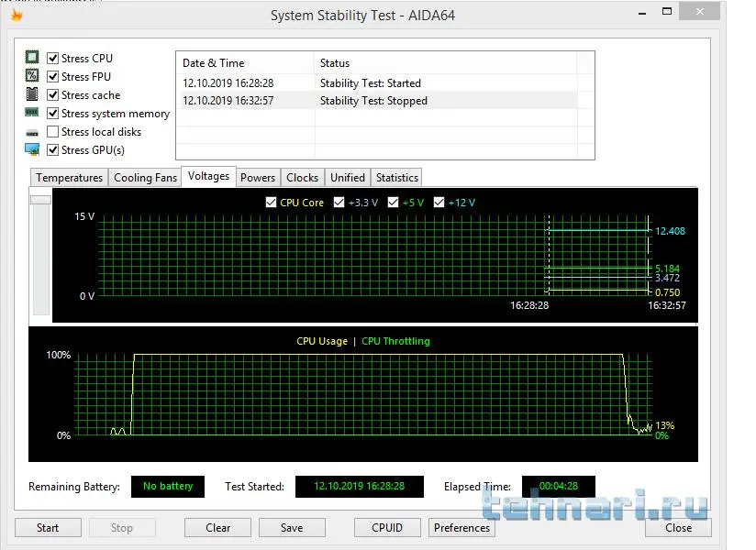Click the Stop button
The image size is (756, 550).
[122, 528]
